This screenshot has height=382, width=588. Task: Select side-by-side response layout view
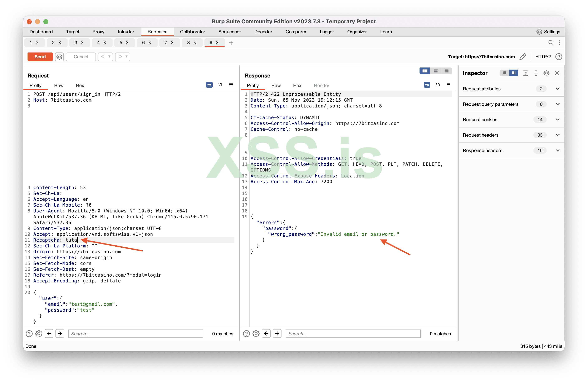[425, 71]
